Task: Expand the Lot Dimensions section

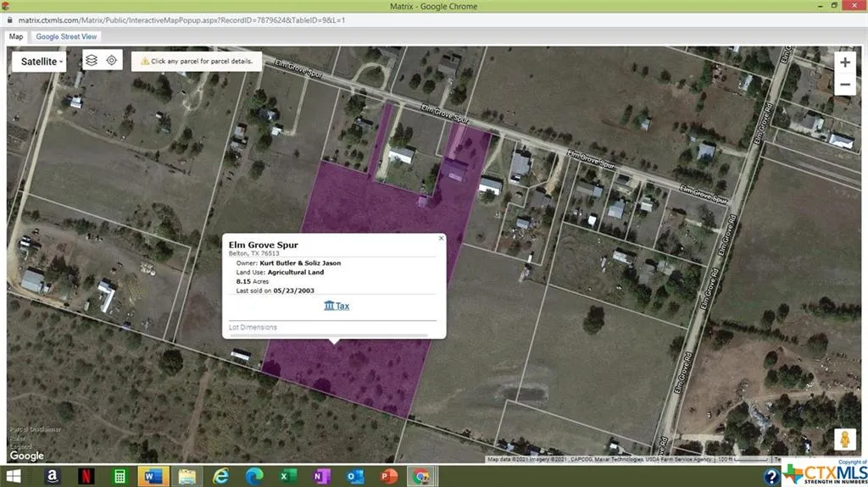Action: click(x=253, y=327)
